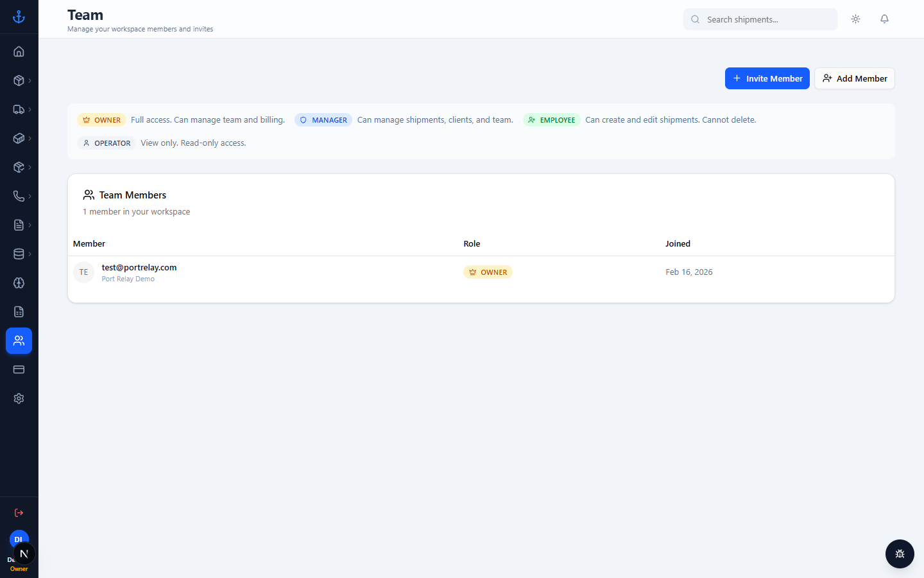Click the shipping container icon in the sidebar
Viewport: 924px width, 578px height.
19,138
